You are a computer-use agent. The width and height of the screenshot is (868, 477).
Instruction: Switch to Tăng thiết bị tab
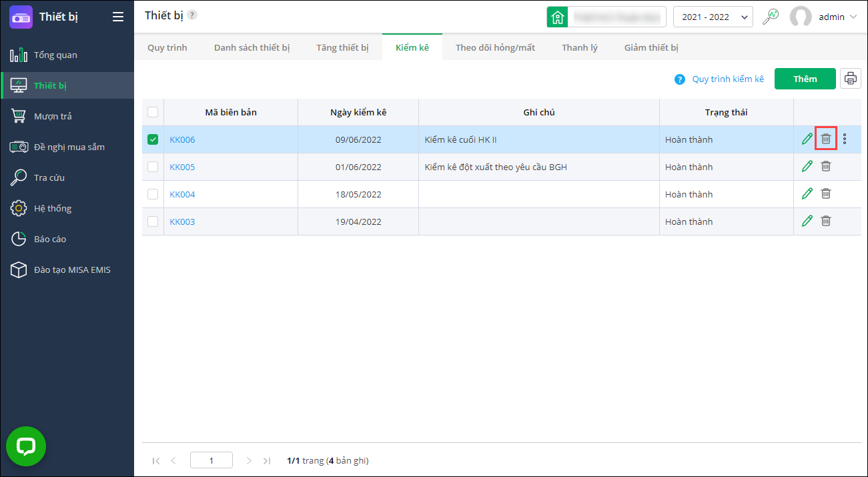(342, 47)
